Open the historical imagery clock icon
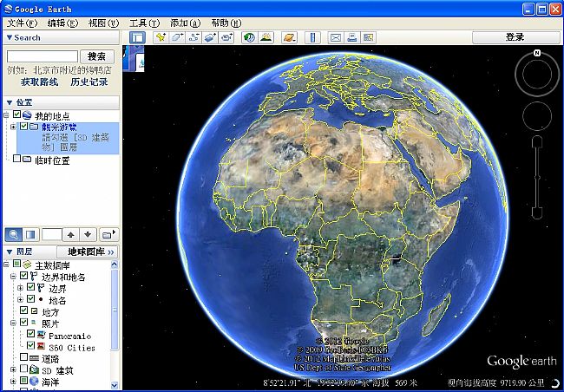The height and width of the screenshot is (392, 564). tap(249, 37)
